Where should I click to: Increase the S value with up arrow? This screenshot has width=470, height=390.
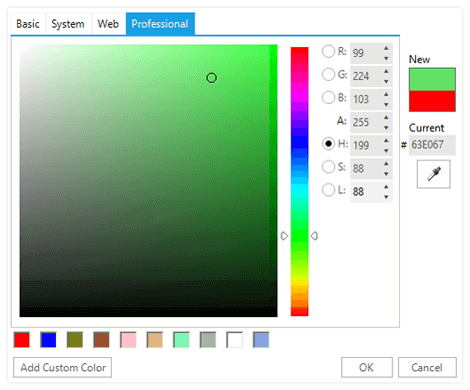[386, 164]
